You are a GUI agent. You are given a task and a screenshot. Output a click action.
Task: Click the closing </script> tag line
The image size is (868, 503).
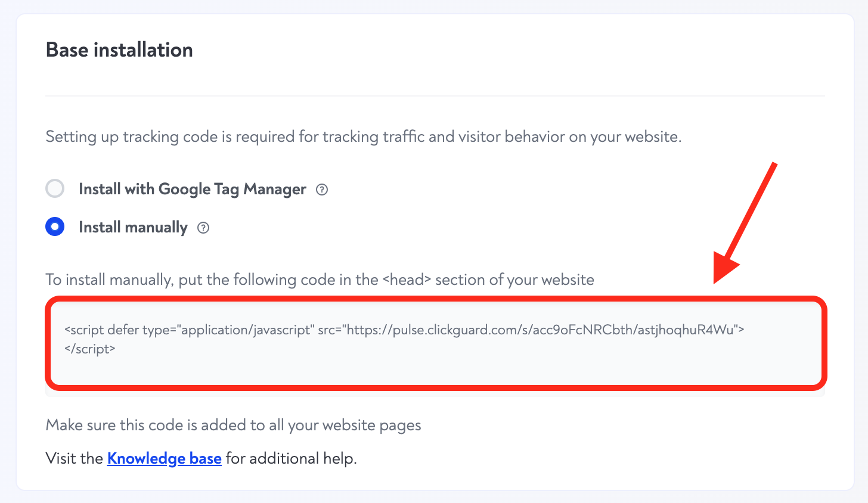[x=90, y=349]
